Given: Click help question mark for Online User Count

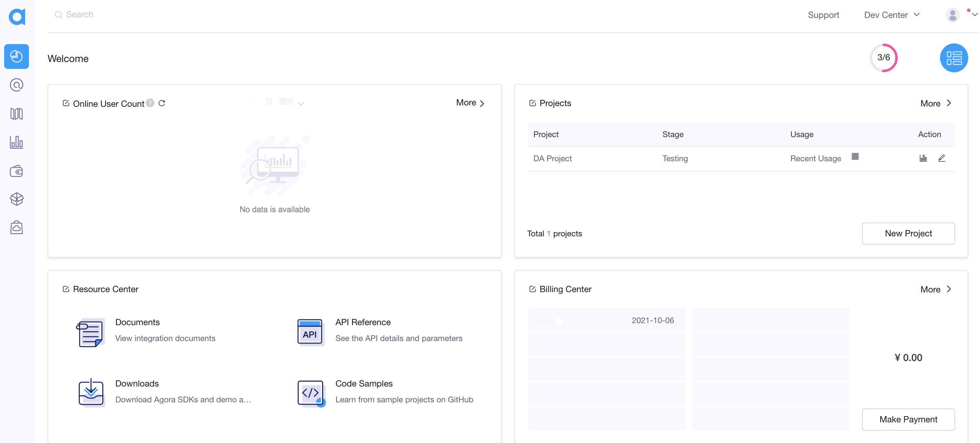Looking at the screenshot, I should (150, 103).
